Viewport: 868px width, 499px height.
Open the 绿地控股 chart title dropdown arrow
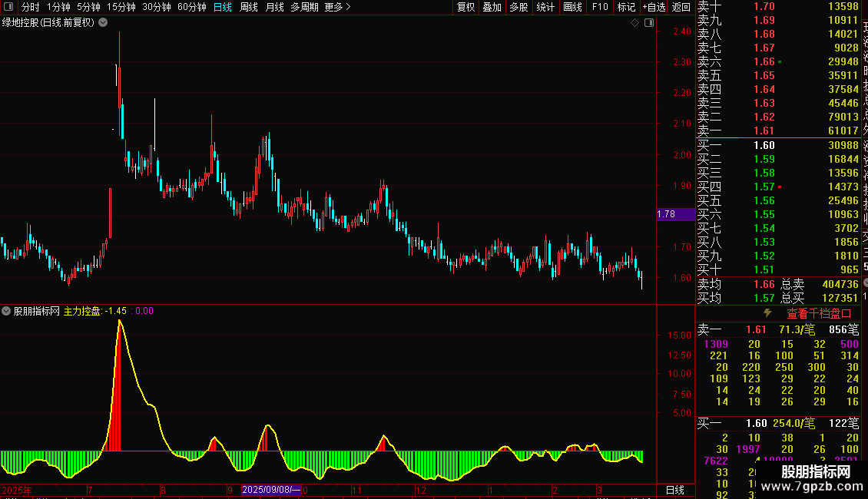[103, 23]
